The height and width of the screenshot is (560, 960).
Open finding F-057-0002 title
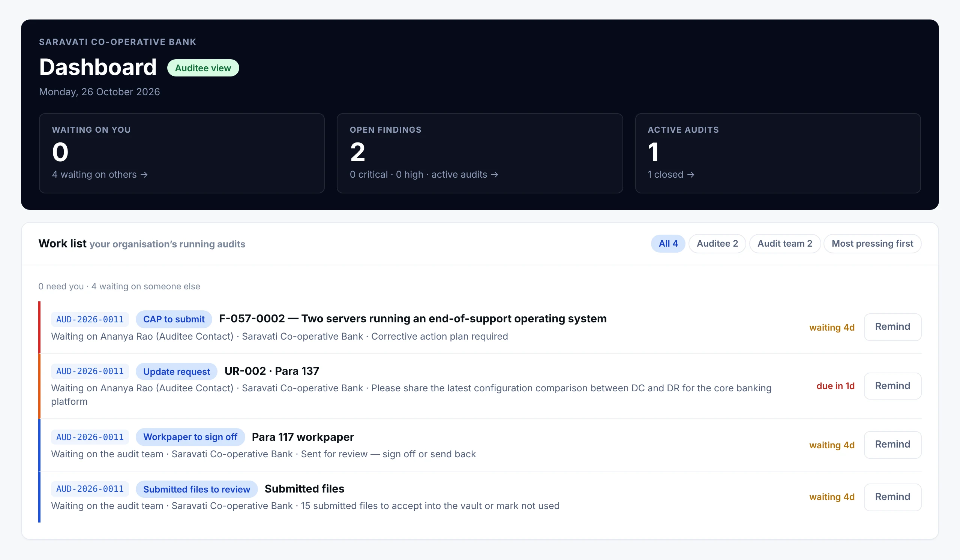412,319
